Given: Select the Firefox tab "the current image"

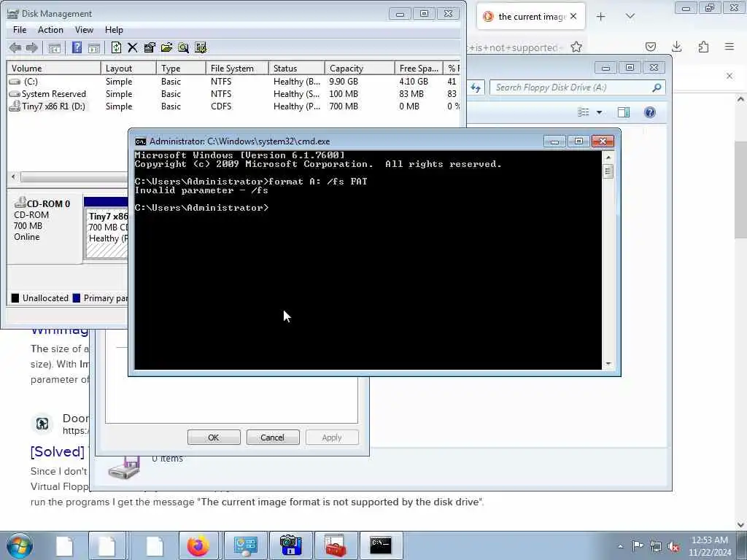Looking at the screenshot, I should [x=530, y=17].
